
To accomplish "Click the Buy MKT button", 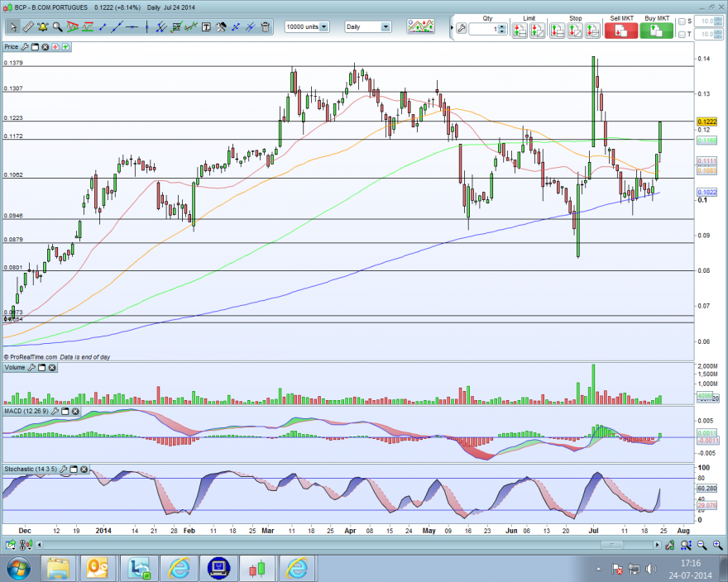I will 656,31.
